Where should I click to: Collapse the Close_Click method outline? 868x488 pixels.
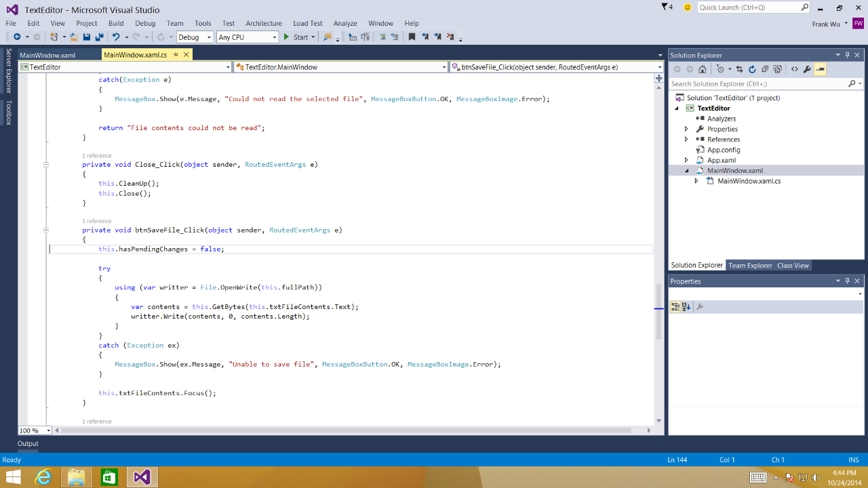pos(46,164)
